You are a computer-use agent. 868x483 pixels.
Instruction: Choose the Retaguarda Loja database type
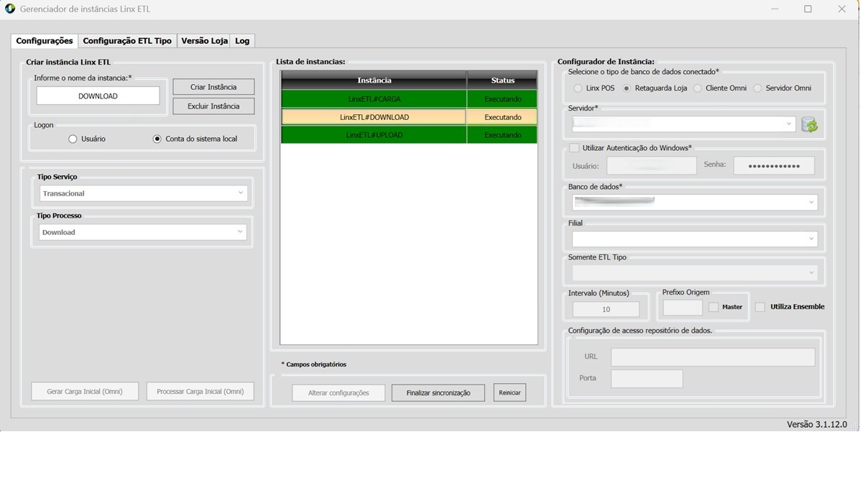(627, 88)
